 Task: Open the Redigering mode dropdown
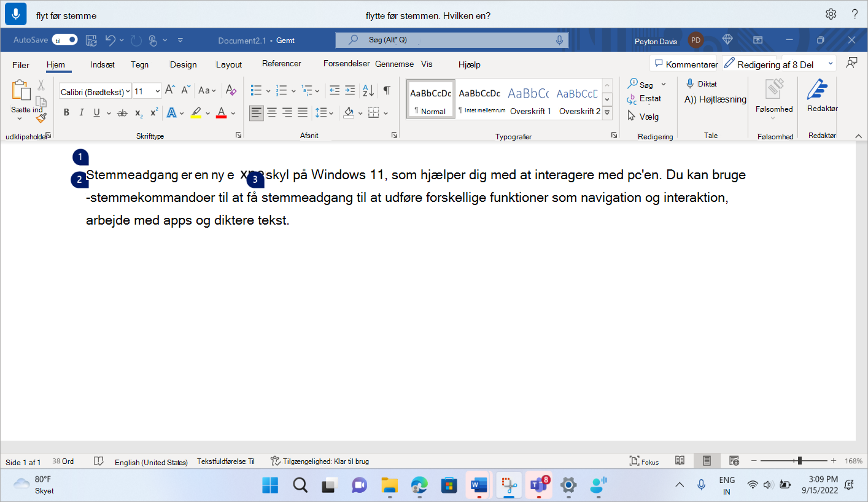click(779, 64)
